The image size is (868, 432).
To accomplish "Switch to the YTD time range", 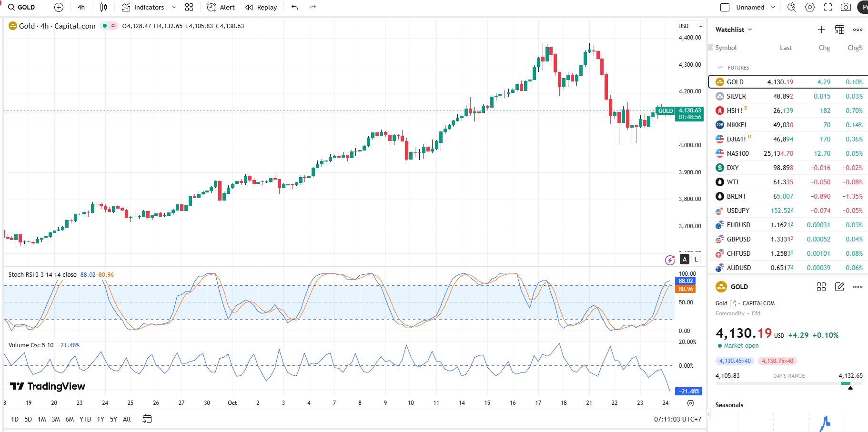I will [x=85, y=419].
